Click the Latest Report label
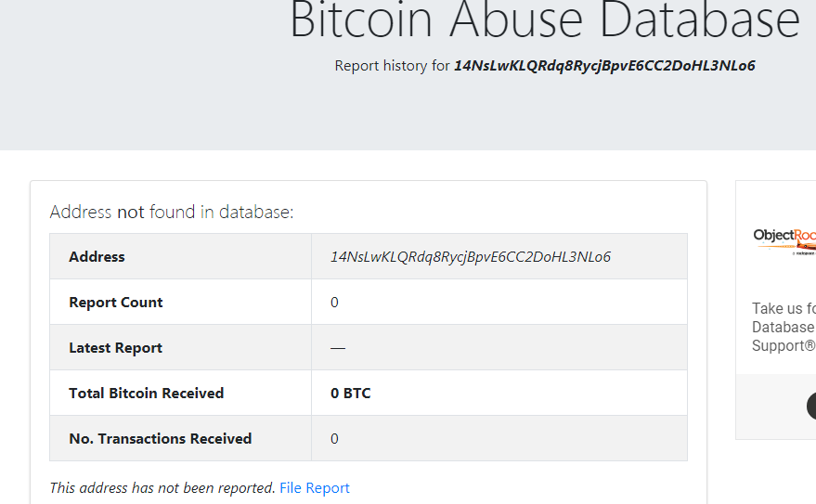Viewport: 816px width, 504px height. (x=115, y=347)
